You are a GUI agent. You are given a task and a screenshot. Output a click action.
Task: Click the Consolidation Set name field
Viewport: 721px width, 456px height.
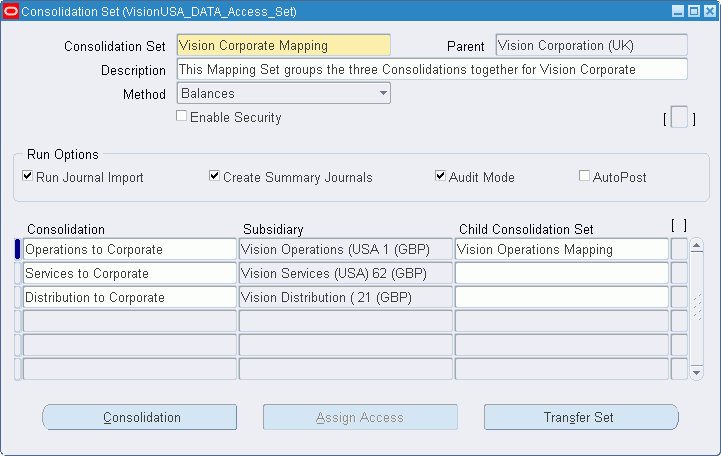pyautogui.click(x=284, y=46)
